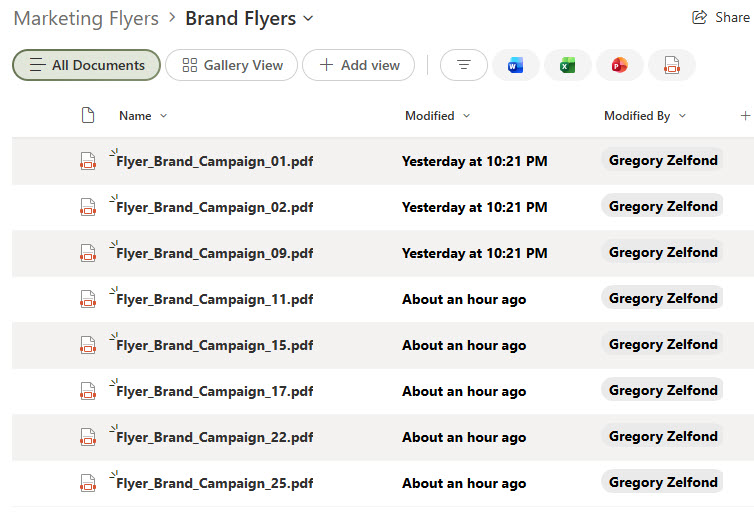Click the Excel file type filter icon
The image size is (754, 512).
567,65
